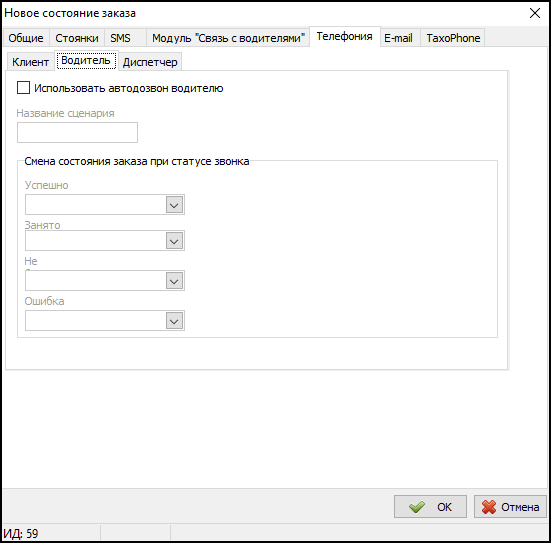Close the Новое состояние заказа dialog

pos(534,13)
